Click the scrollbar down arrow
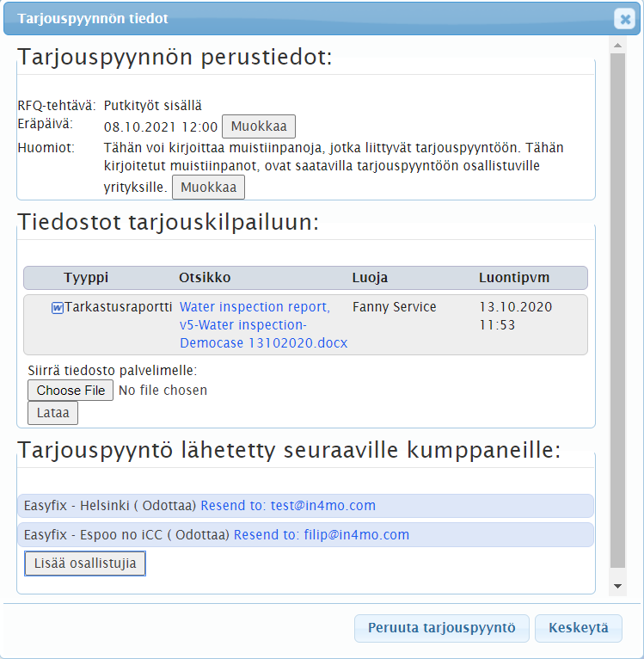The image size is (644, 659). click(x=617, y=585)
